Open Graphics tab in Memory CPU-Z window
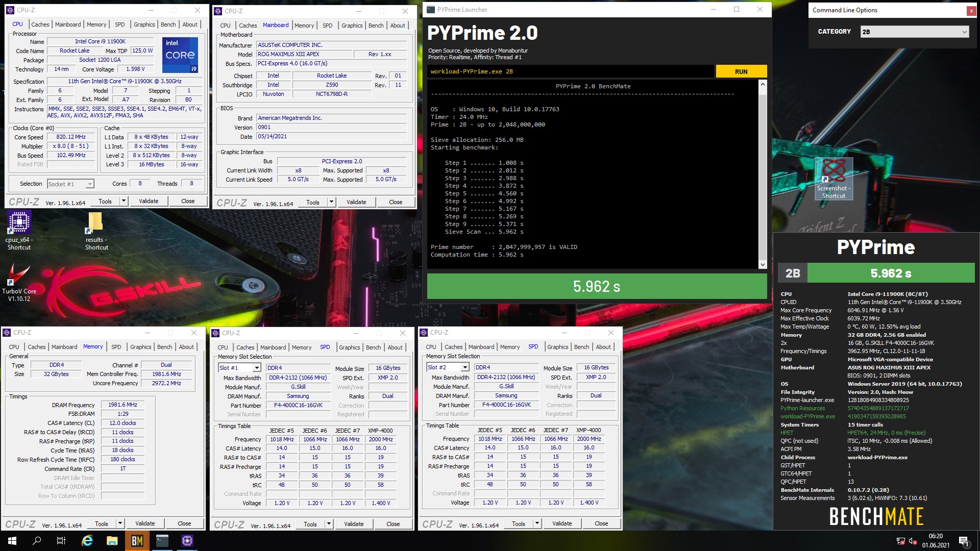Image resolution: width=980 pixels, height=551 pixels. 141,347
